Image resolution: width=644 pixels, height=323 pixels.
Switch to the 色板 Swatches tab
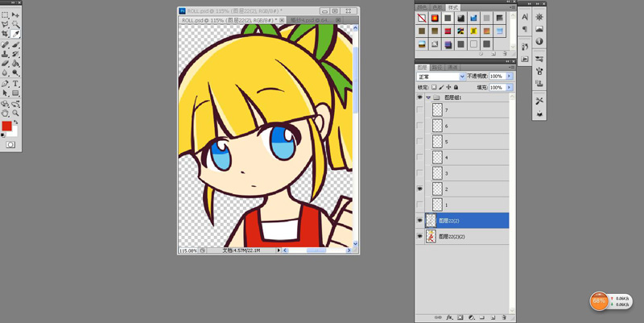(437, 7)
